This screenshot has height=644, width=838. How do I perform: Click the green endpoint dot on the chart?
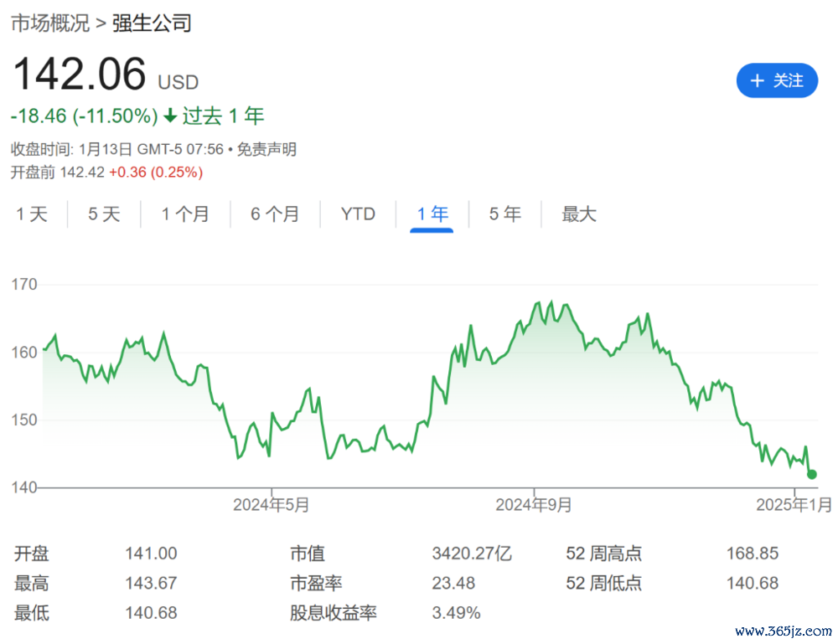pyautogui.click(x=811, y=474)
